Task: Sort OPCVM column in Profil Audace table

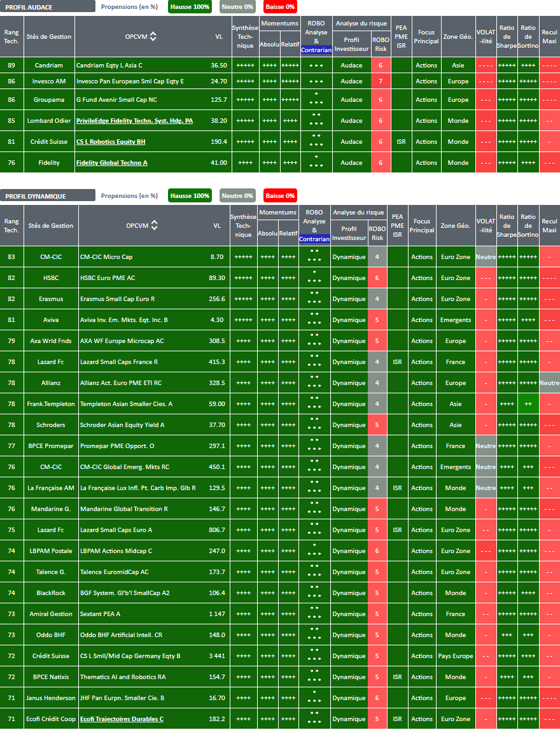Action: pyautogui.click(x=153, y=36)
